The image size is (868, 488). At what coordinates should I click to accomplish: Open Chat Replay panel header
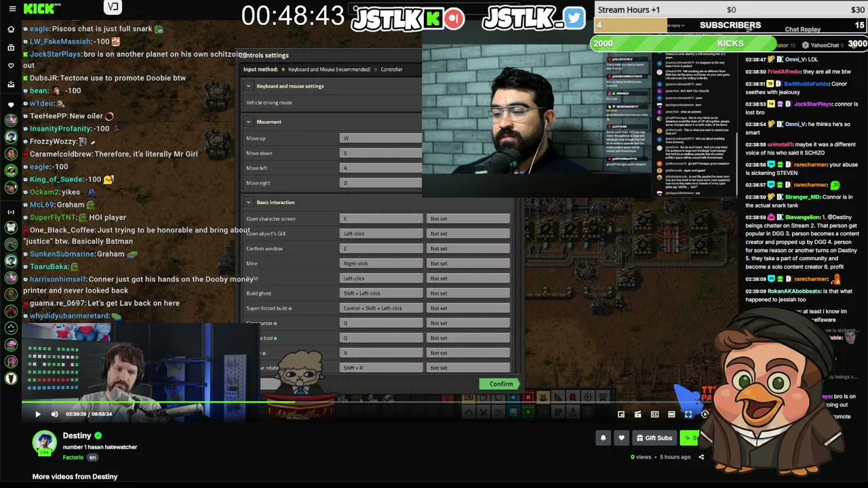tap(802, 29)
